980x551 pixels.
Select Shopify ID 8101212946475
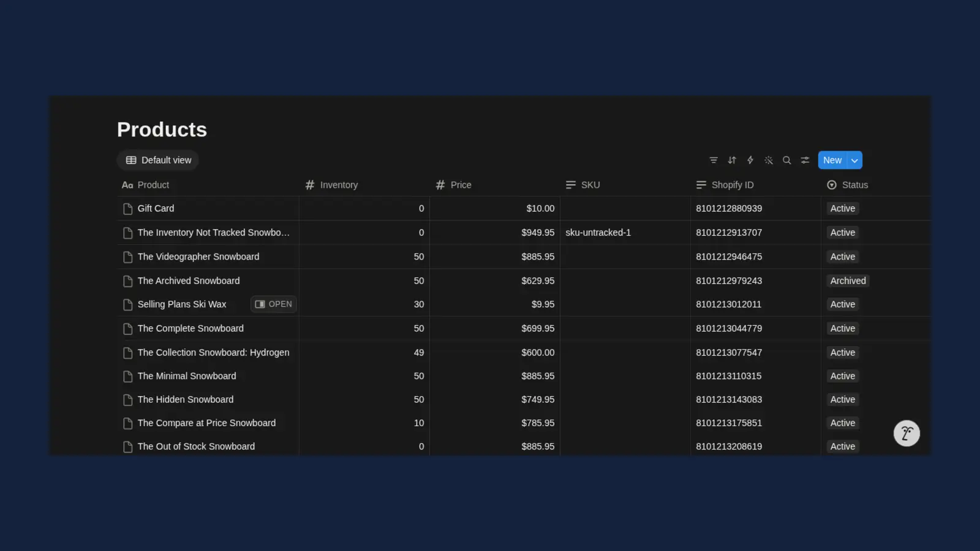[x=756, y=257]
